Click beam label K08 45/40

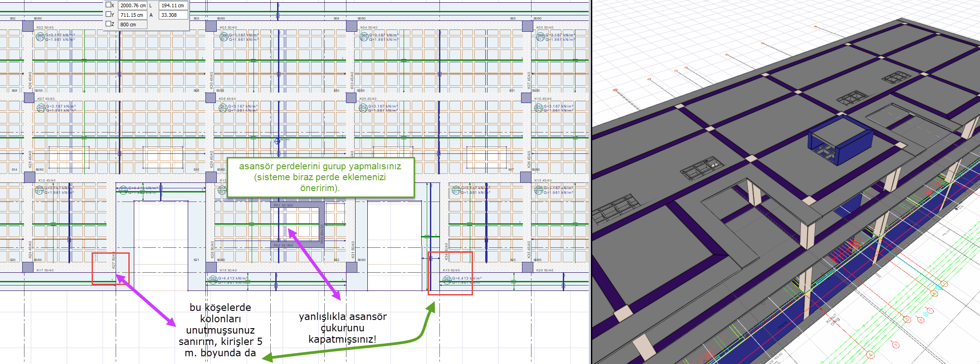227,98
